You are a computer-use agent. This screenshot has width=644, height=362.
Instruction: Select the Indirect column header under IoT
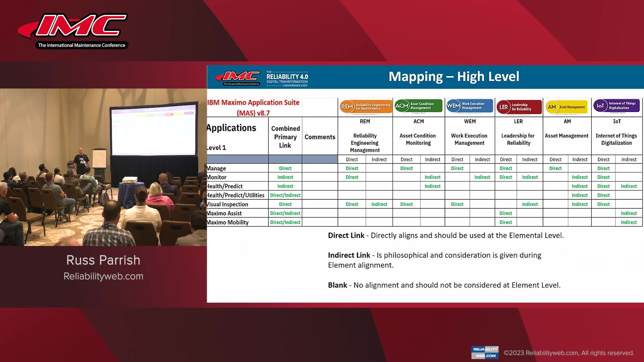[x=629, y=159]
